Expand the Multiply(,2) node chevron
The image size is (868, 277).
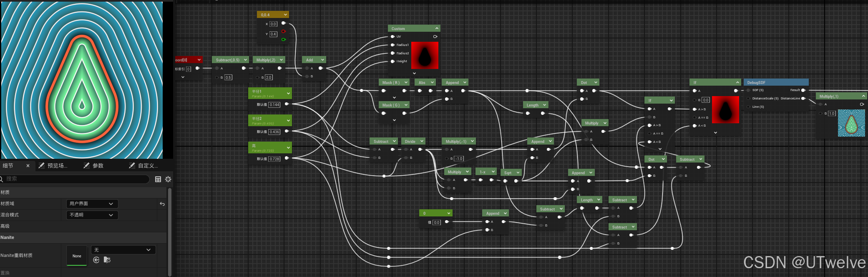(x=281, y=60)
